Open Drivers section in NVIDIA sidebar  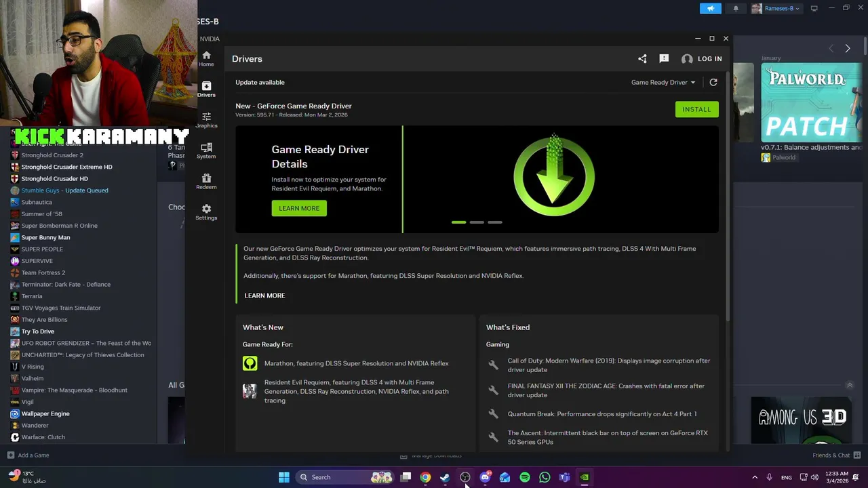(206, 89)
